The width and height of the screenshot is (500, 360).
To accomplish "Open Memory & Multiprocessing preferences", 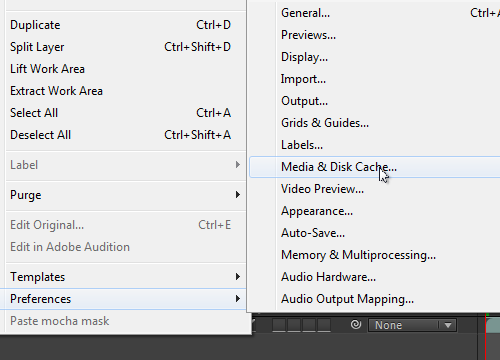I will pyautogui.click(x=375, y=255).
